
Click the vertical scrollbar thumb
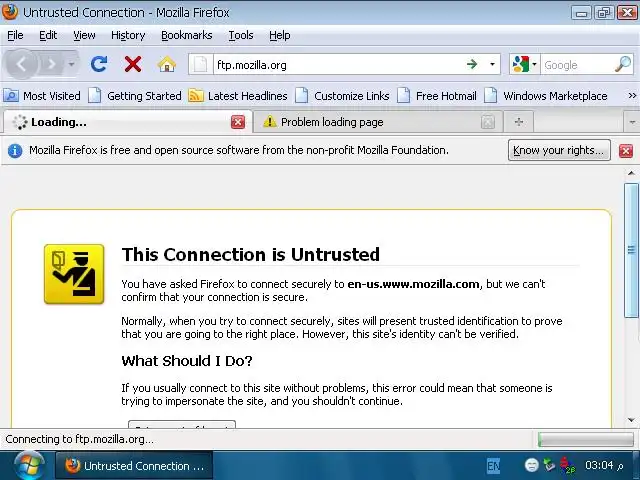pyautogui.click(x=631, y=250)
